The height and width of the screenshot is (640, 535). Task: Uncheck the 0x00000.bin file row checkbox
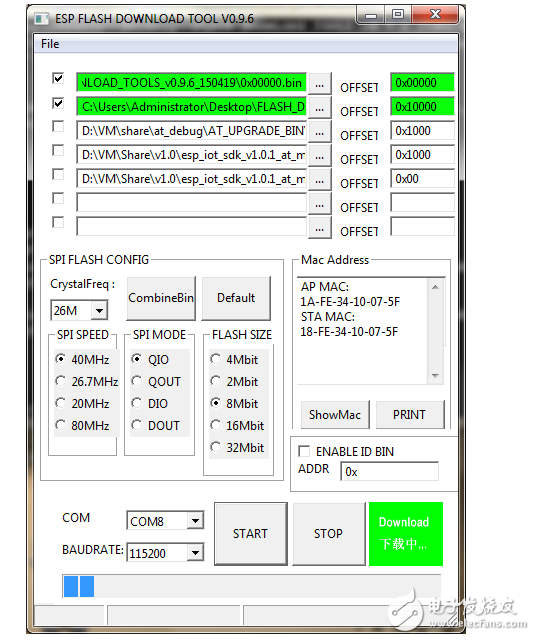tap(58, 78)
